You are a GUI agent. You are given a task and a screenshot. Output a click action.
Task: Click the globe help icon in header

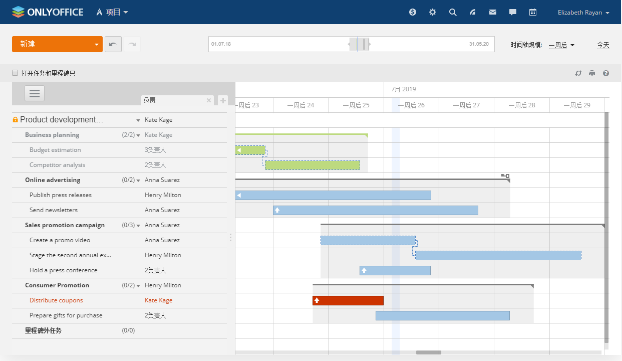click(413, 12)
